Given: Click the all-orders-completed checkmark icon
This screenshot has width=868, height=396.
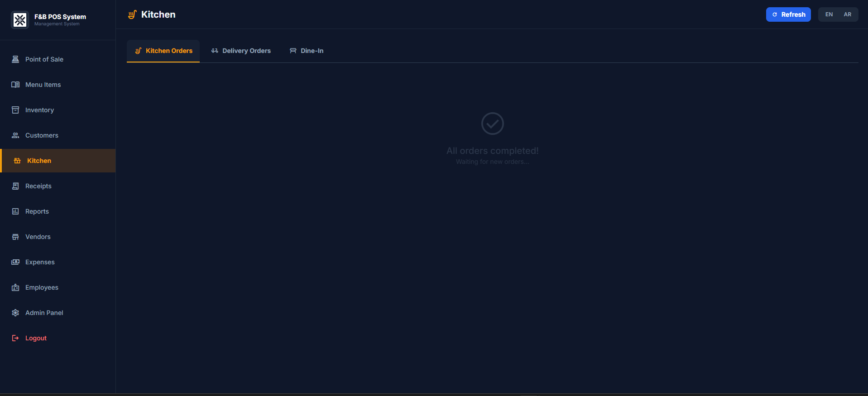Looking at the screenshot, I should coord(493,124).
